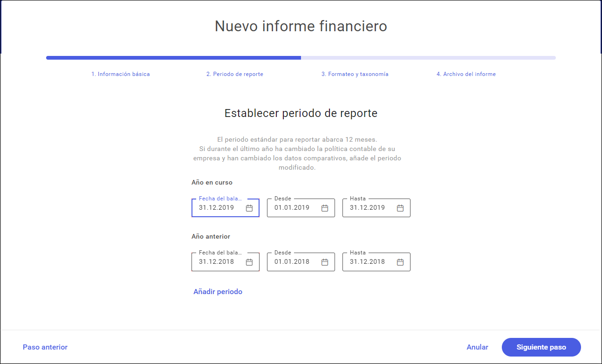Screen dimensions: 602x364
Task: Open calendar for previous year Hasta date
Action: 400,262
